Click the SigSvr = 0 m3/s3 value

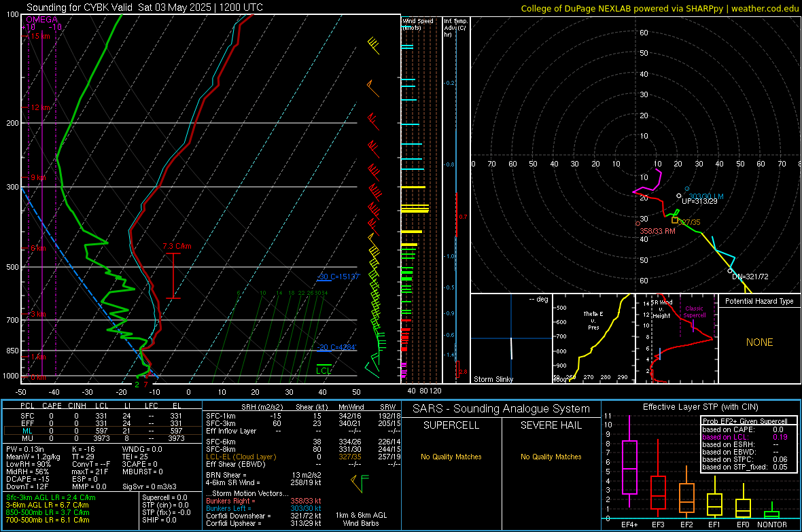(x=150, y=486)
